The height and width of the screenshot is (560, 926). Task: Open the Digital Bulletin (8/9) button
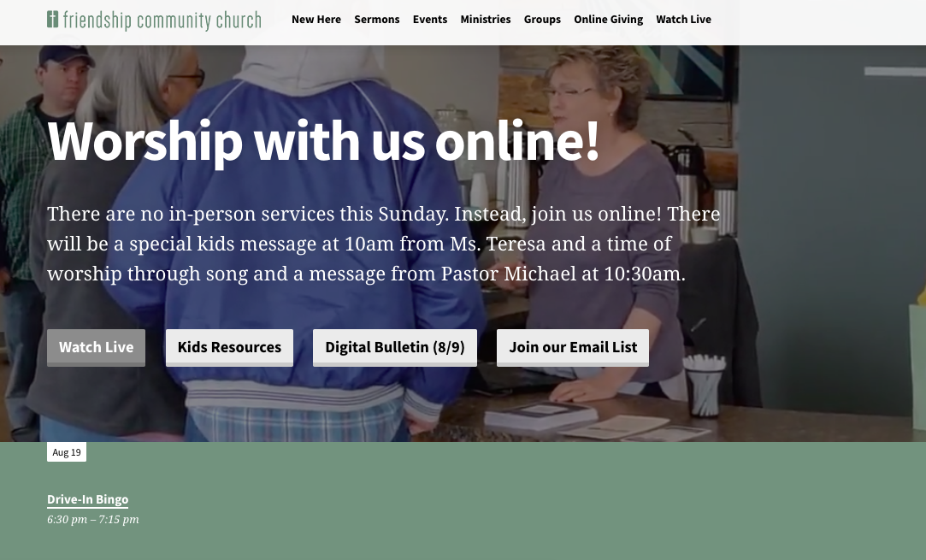tap(394, 347)
